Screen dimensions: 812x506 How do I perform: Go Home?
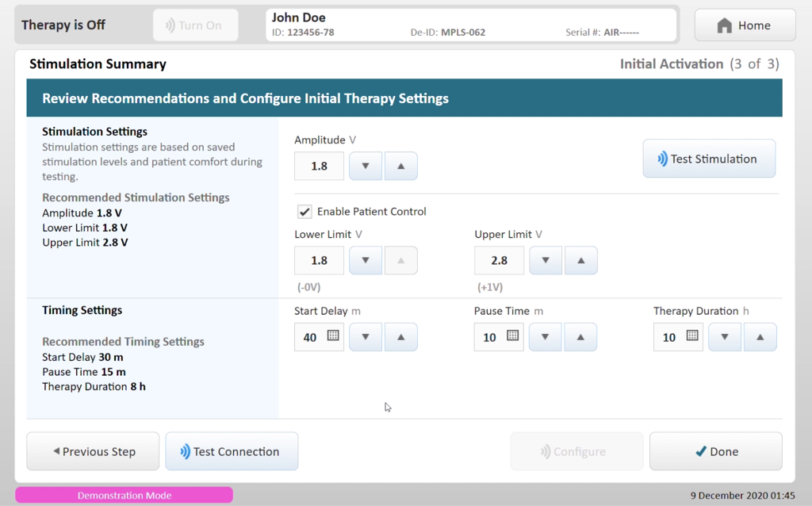[x=745, y=25]
